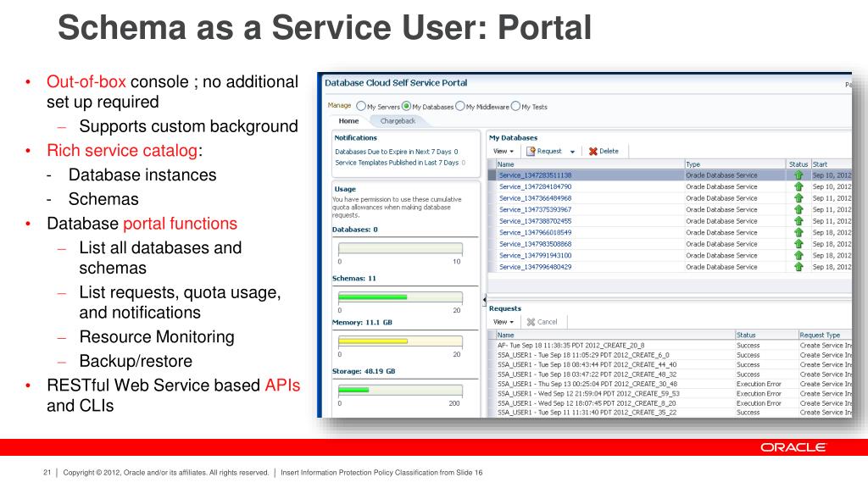This screenshot has height=488, width=868.
Task: Select request SSA_USER1 CREATE_44_40 row
Action: coord(670,364)
